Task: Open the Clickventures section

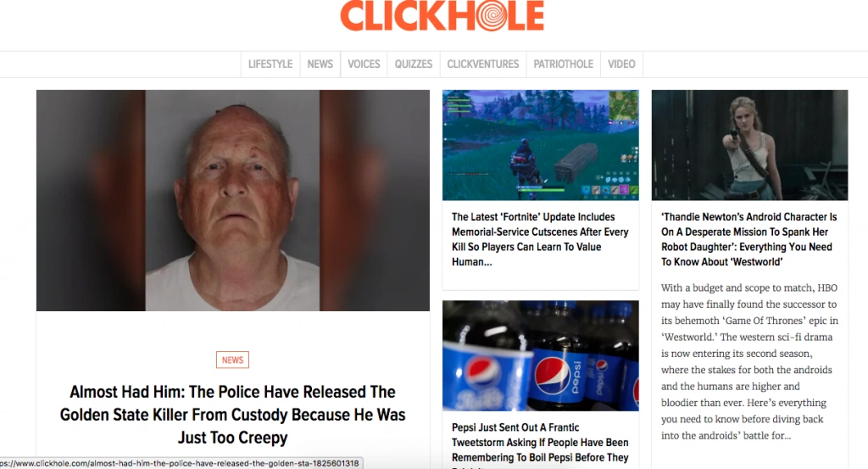Action: pyautogui.click(x=482, y=64)
